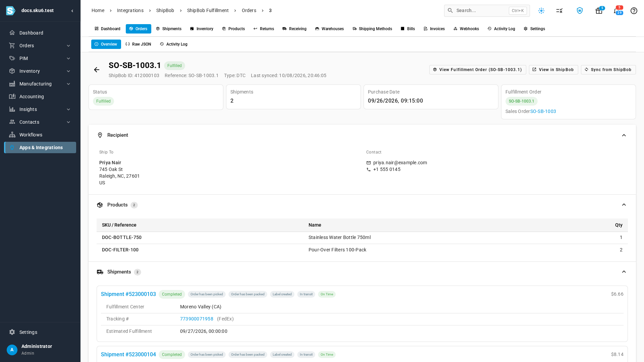Click the docs.sku6.test logo icon
Screen dimensions: 644x362
(11, 11)
